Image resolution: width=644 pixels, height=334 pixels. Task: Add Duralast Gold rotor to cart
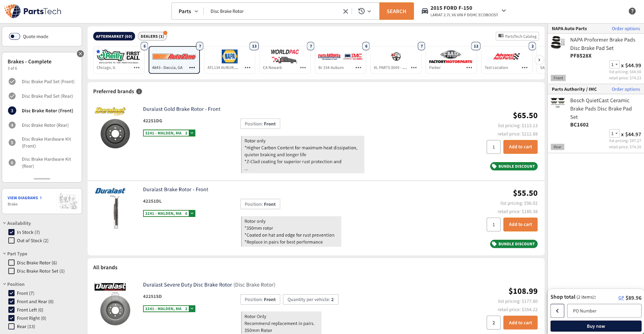[520, 147]
